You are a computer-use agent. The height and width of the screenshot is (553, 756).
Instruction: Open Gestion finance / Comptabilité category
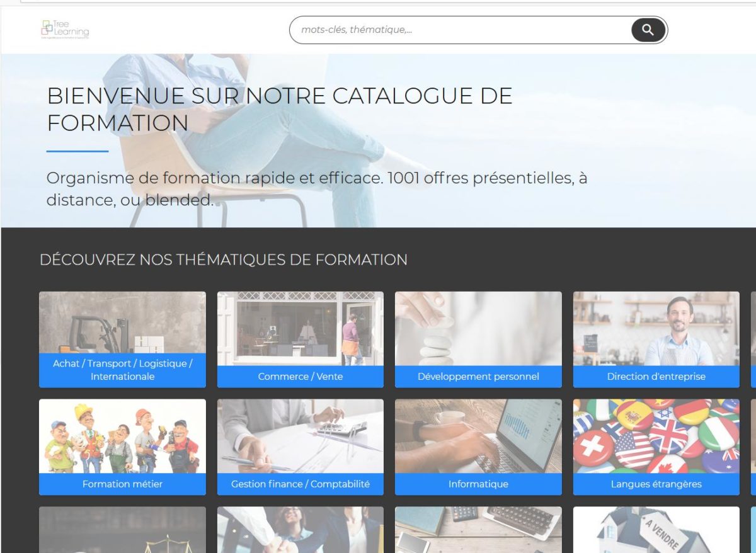pyautogui.click(x=300, y=484)
